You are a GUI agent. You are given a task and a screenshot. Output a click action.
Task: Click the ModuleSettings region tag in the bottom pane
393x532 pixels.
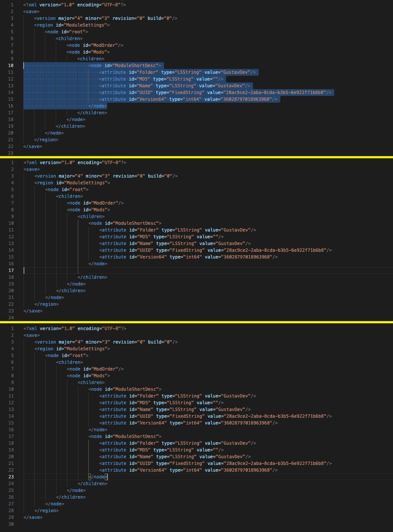tap(72, 349)
